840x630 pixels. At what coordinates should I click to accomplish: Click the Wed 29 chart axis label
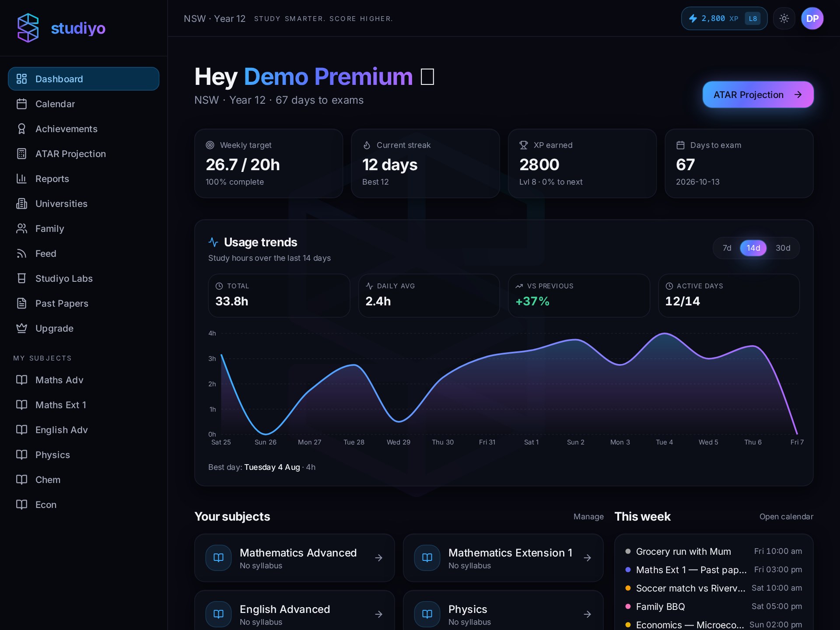(x=399, y=442)
